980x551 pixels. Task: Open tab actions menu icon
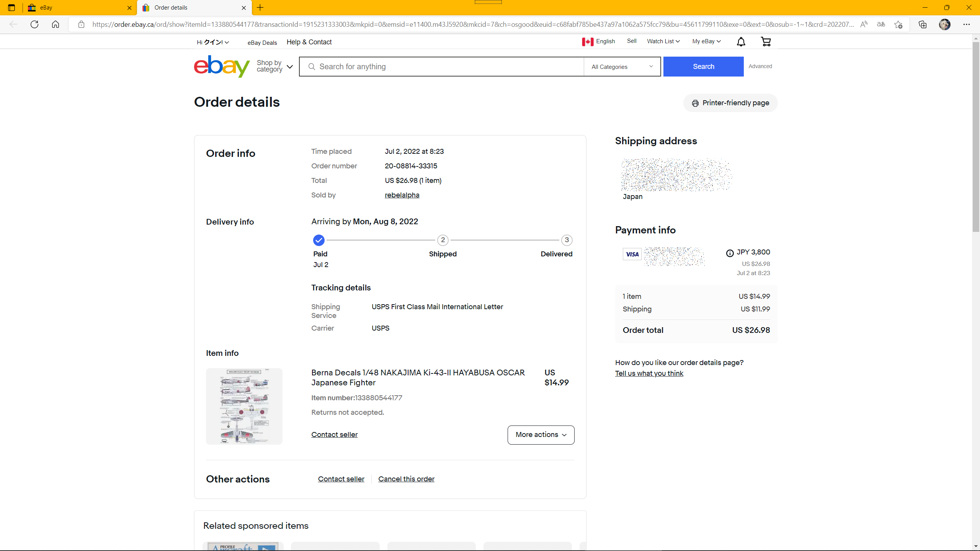pyautogui.click(x=11, y=8)
